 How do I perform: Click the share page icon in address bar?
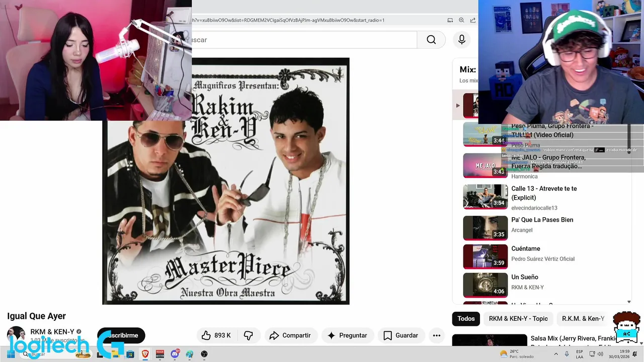(473, 20)
